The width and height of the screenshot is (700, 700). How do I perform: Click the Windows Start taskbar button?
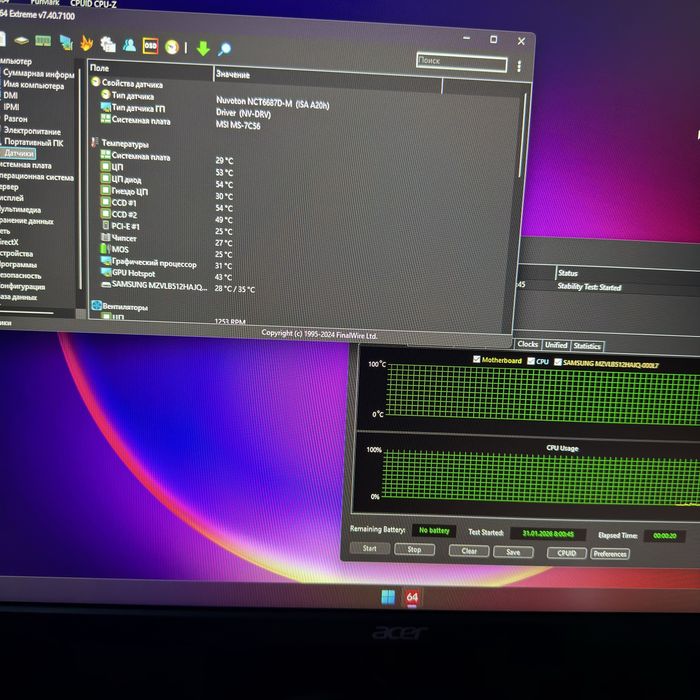coord(388,597)
